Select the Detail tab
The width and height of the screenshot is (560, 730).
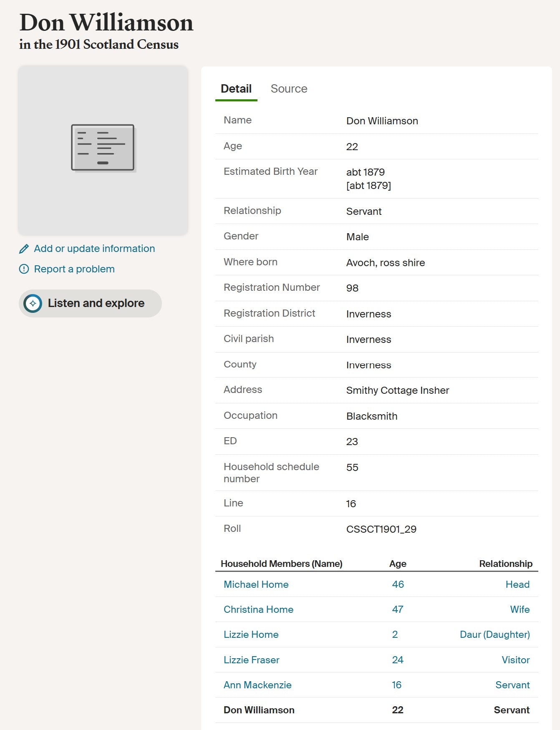(236, 89)
